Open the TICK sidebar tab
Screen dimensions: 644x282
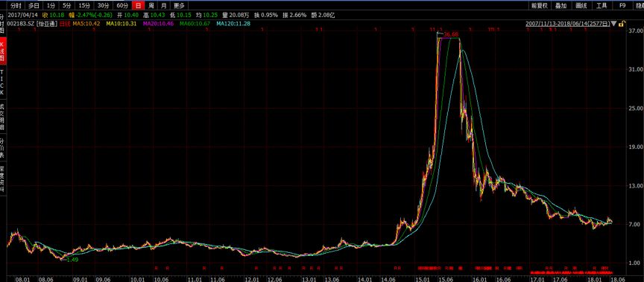2,82
